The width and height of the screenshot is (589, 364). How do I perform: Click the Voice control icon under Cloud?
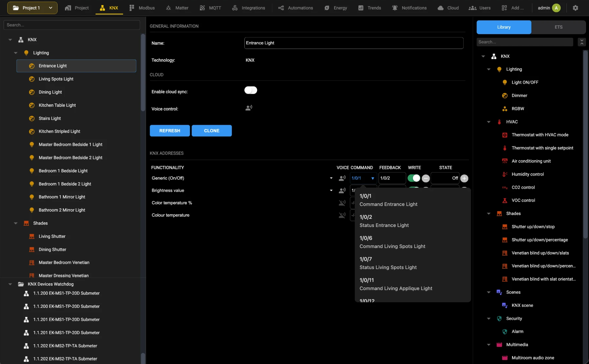249,108
